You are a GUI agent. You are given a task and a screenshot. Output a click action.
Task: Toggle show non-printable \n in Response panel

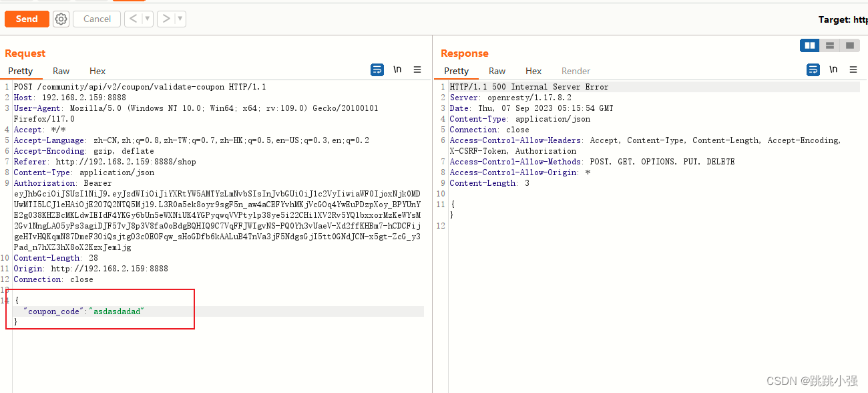pos(833,70)
